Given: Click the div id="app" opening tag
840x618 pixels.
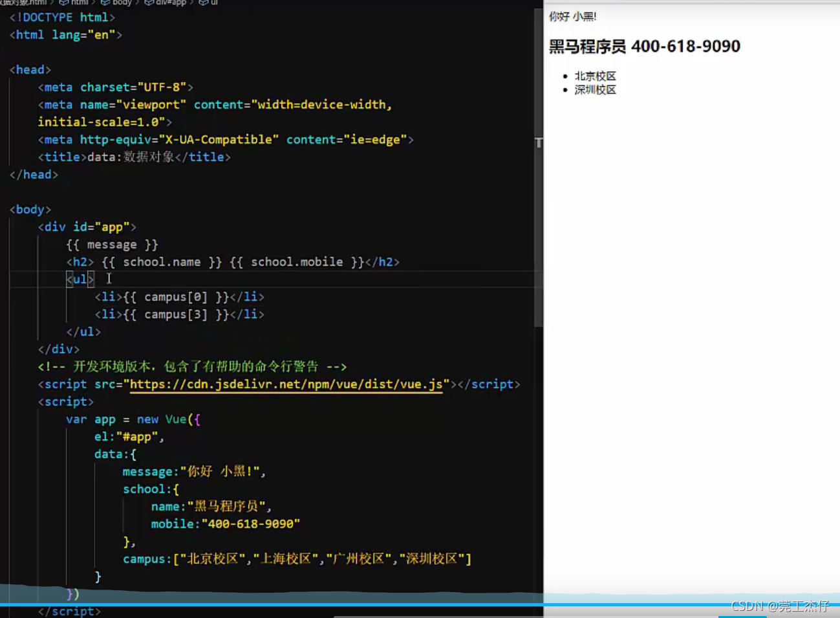Looking at the screenshot, I should [x=87, y=227].
